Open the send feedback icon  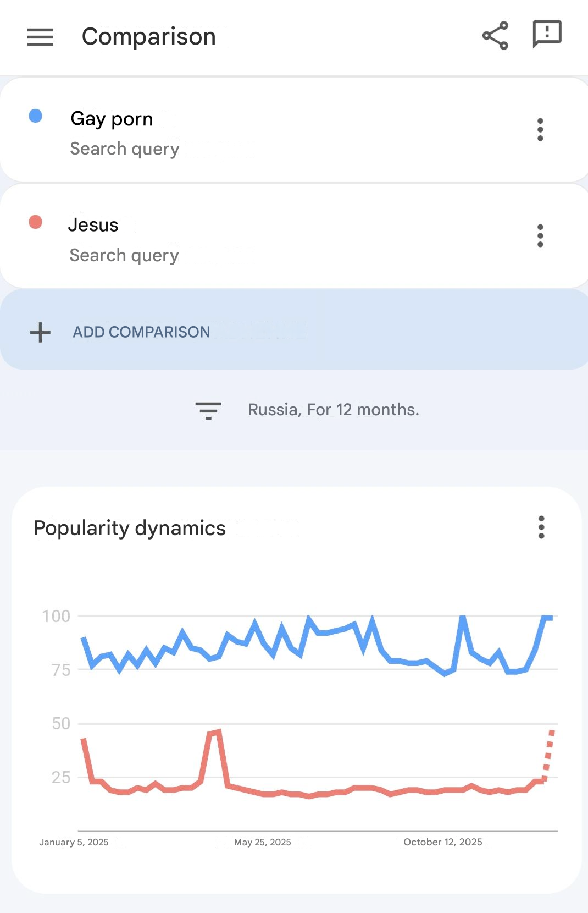pyautogui.click(x=547, y=34)
